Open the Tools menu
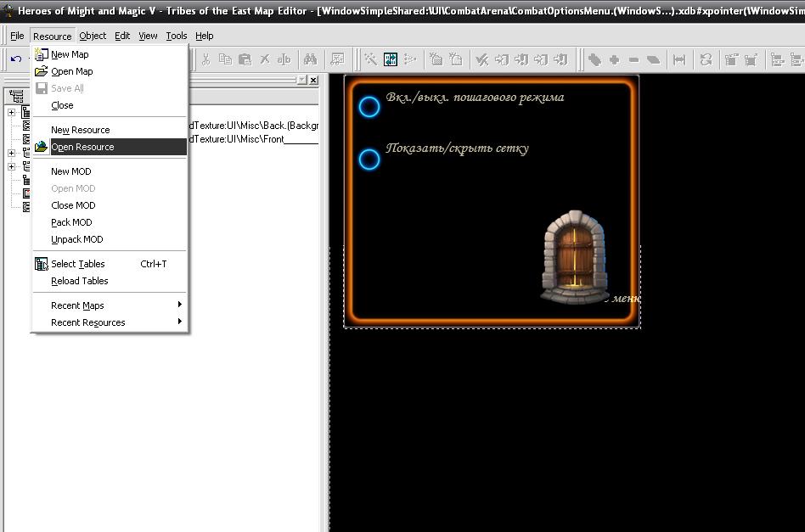The width and height of the screenshot is (805, 532). 176,36
